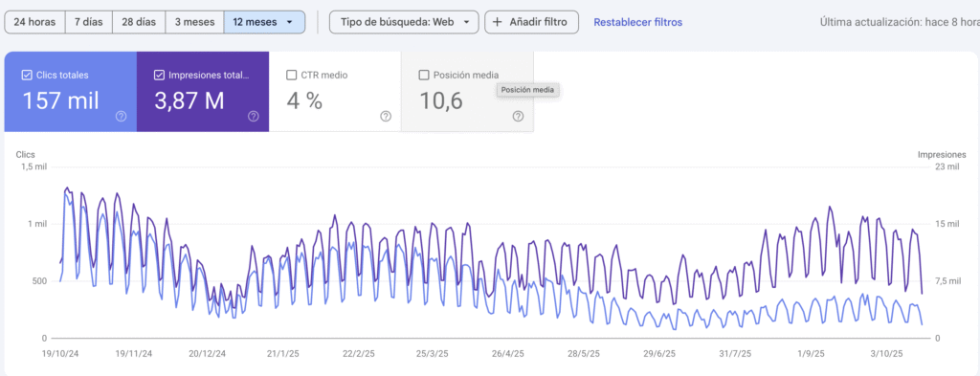Uncheck the Impresiones totales checkbox
The width and height of the screenshot is (980, 376).
[159, 75]
